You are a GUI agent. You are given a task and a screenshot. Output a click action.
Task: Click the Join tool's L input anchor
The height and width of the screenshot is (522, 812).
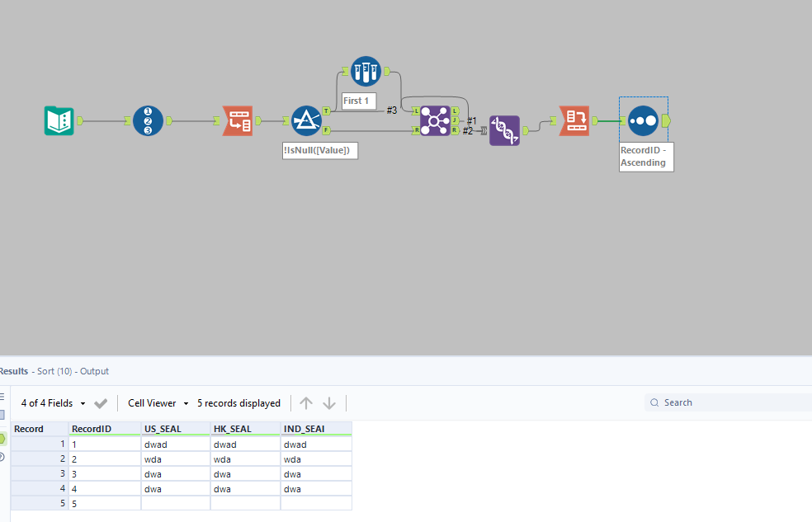[416, 111]
